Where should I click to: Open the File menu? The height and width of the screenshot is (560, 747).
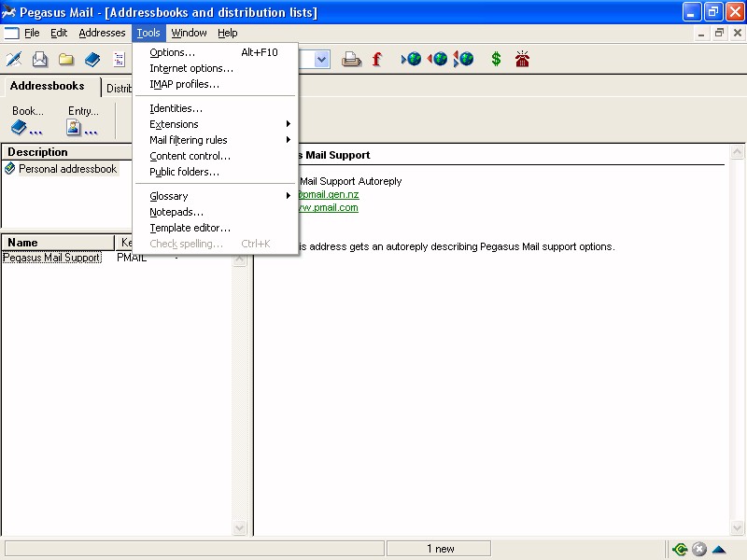click(32, 33)
